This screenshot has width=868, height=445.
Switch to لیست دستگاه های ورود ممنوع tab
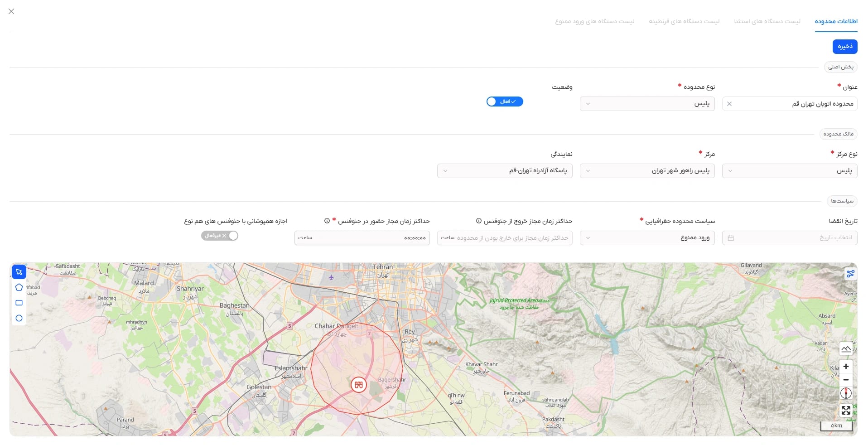pyautogui.click(x=595, y=21)
